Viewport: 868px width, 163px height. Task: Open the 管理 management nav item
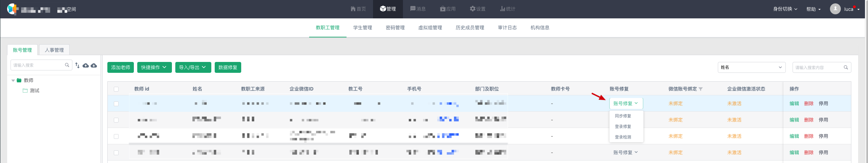click(388, 9)
